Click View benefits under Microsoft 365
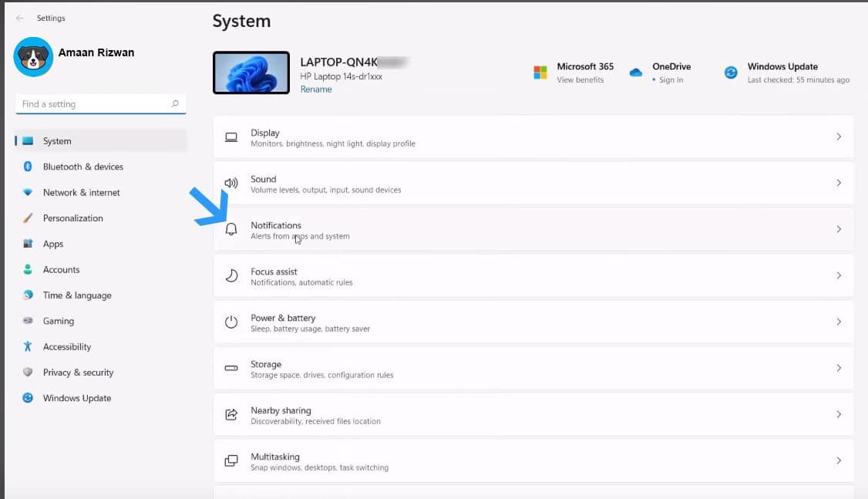 (x=582, y=79)
